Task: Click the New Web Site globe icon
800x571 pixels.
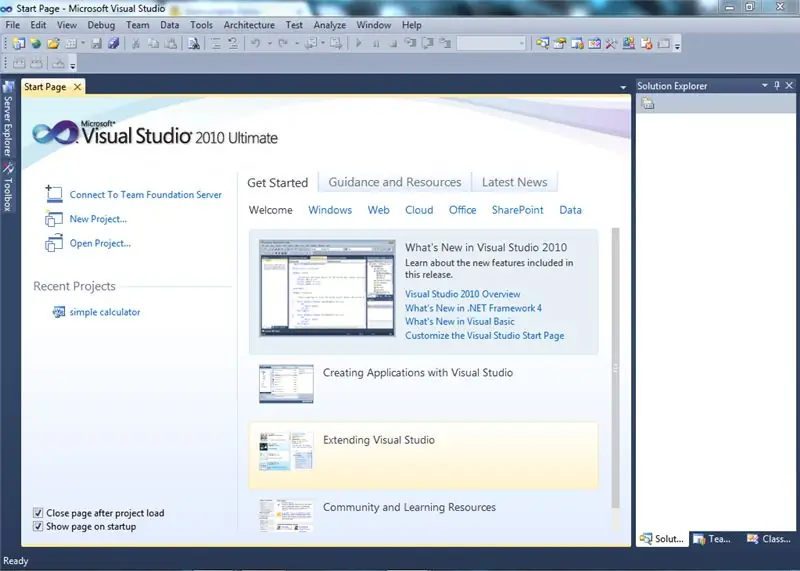Action: pos(35,44)
